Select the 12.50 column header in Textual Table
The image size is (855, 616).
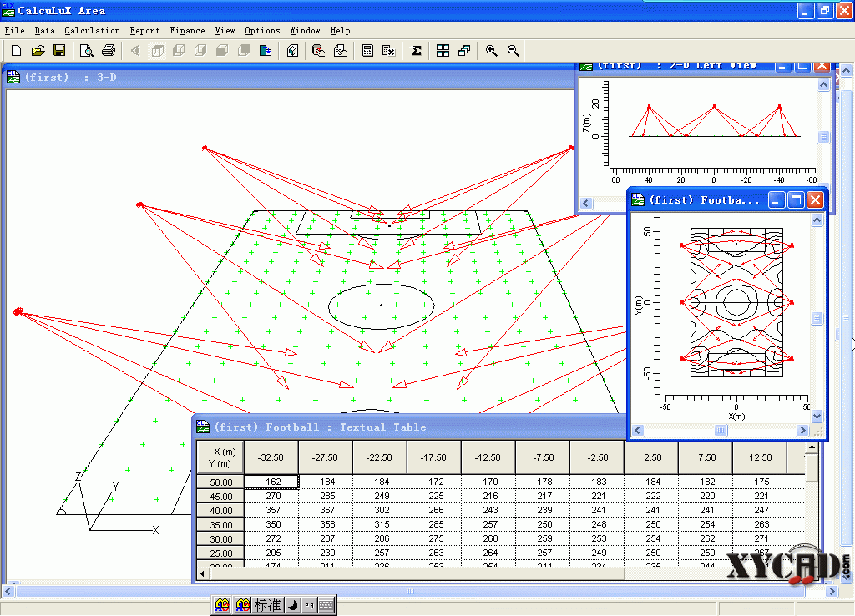(760, 457)
